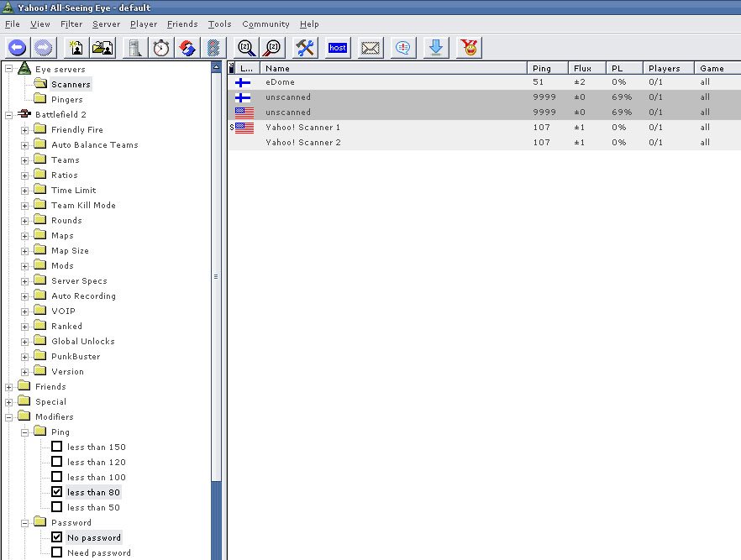
Task: Check the Need password checkbox
Action: point(57,552)
